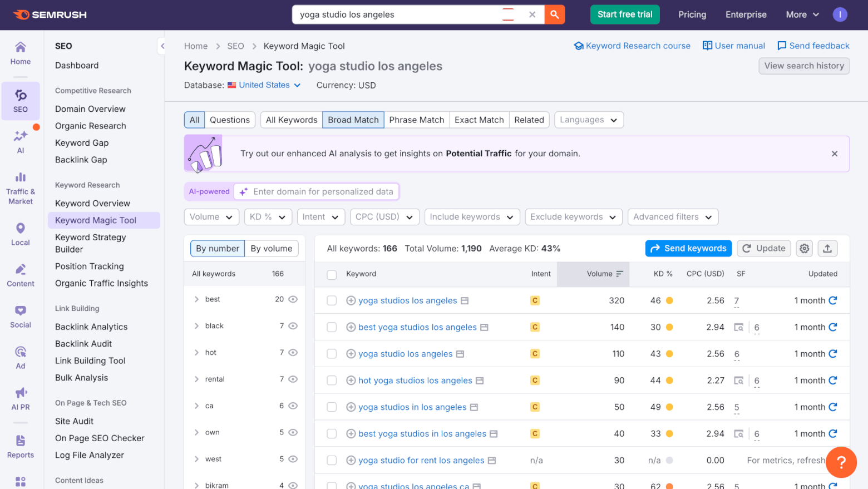Select the Exact Match tab

(479, 120)
